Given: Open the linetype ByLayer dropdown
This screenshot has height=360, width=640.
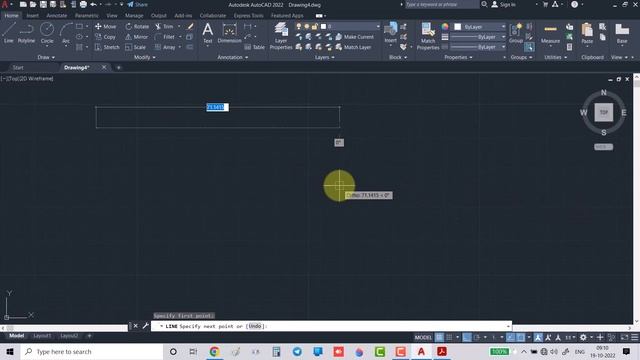Looking at the screenshot, I should pyautogui.click(x=478, y=47).
